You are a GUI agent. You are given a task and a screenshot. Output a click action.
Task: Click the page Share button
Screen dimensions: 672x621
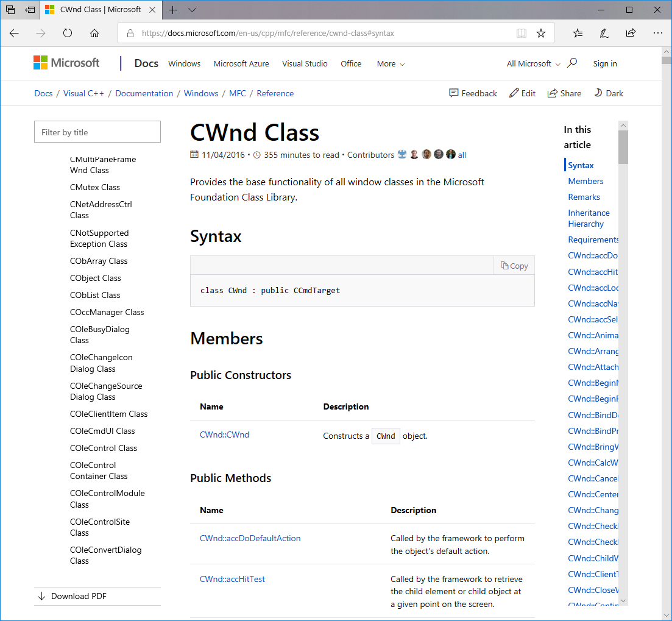pyautogui.click(x=564, y=93)
